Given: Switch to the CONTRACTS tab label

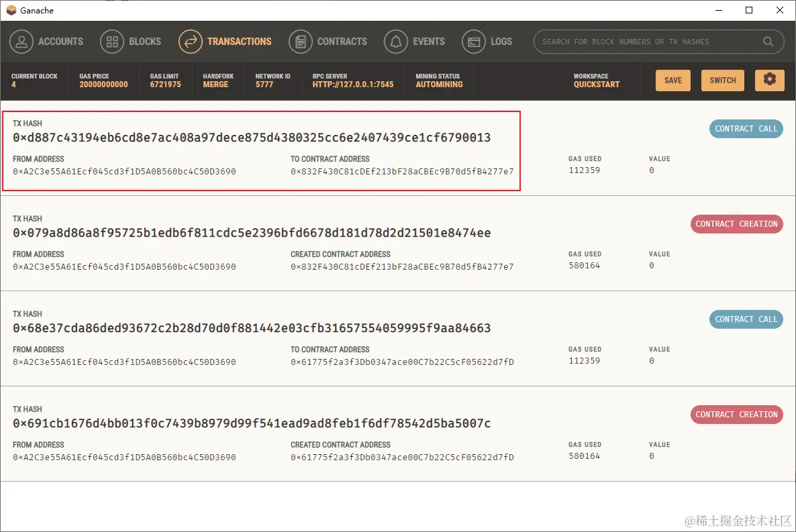Looking at the screenshot, I should [342, 42].
